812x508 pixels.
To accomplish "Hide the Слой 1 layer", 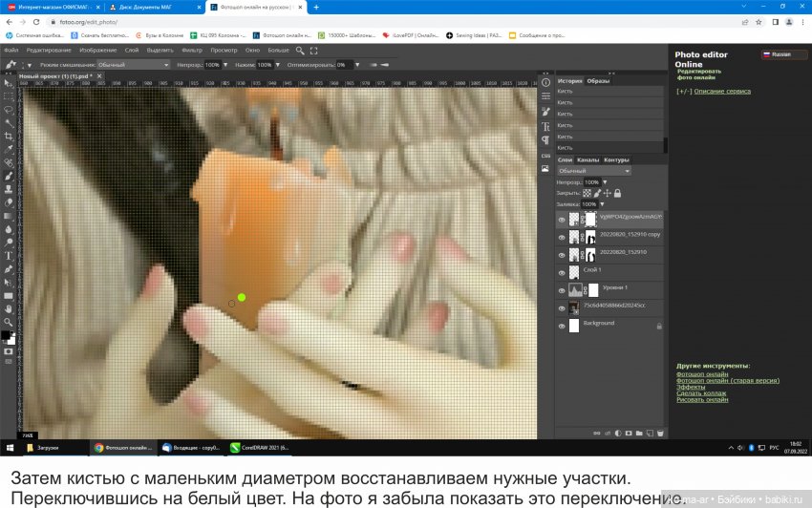I will tap(562, 273).
